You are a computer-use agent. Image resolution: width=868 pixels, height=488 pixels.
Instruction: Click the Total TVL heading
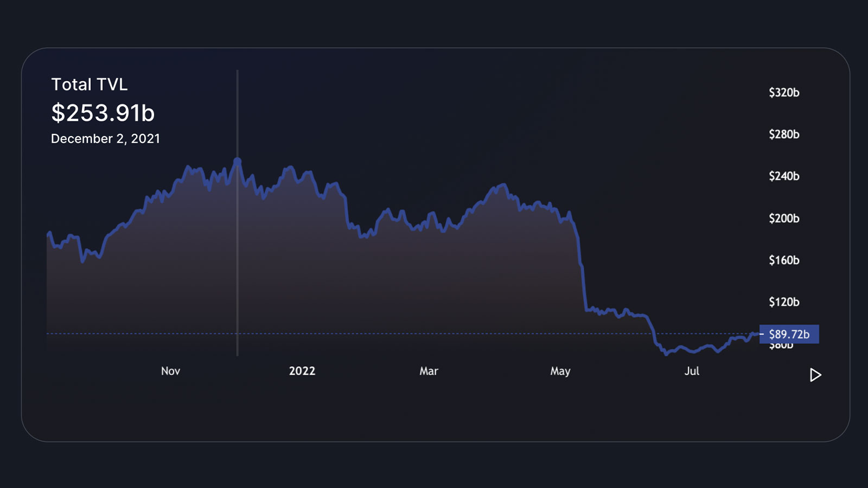[90, 85]
